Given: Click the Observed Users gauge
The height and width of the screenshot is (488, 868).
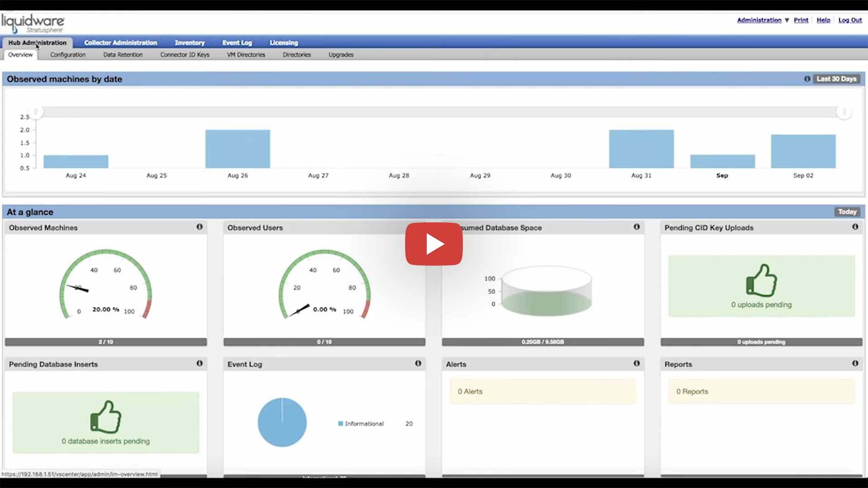Looking at the screenshot, I should tap(325, 285).
